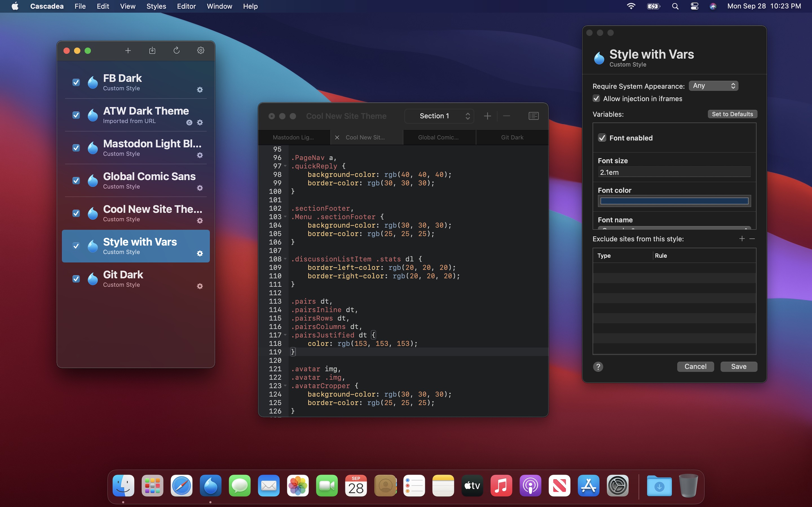This screenshot has height=507, width=812.
Task: Open the Font color swatch
Action: pyautogui.click(x=674, y=201)
